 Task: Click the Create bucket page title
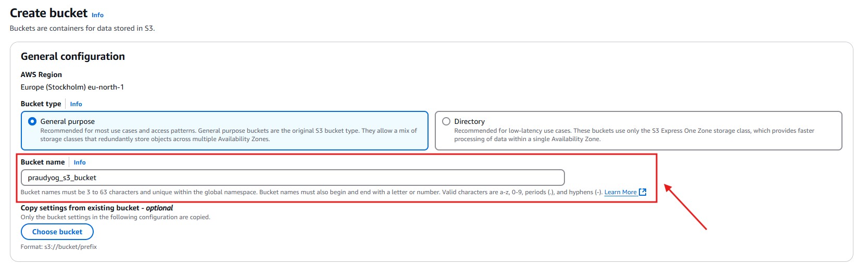(x=49, y=13)
